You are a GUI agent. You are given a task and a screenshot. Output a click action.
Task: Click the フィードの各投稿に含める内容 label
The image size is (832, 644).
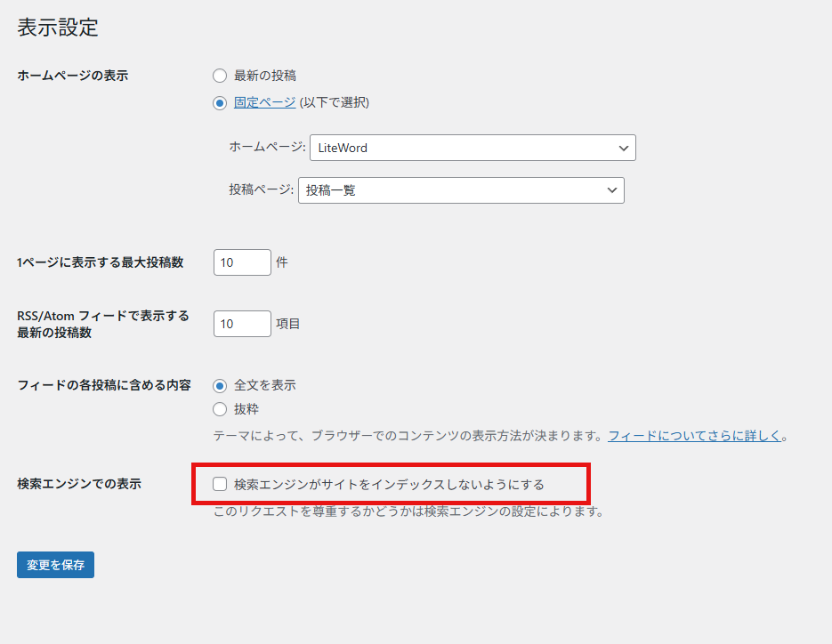104,385
